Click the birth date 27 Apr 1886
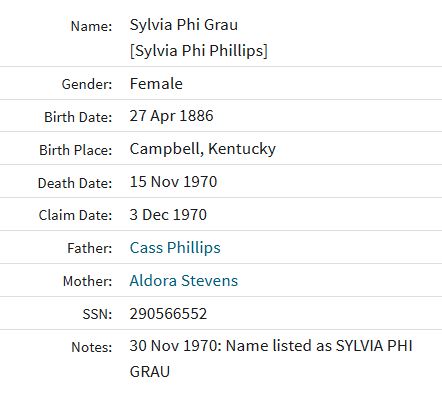442x399 pixels. tap(171, 116)
